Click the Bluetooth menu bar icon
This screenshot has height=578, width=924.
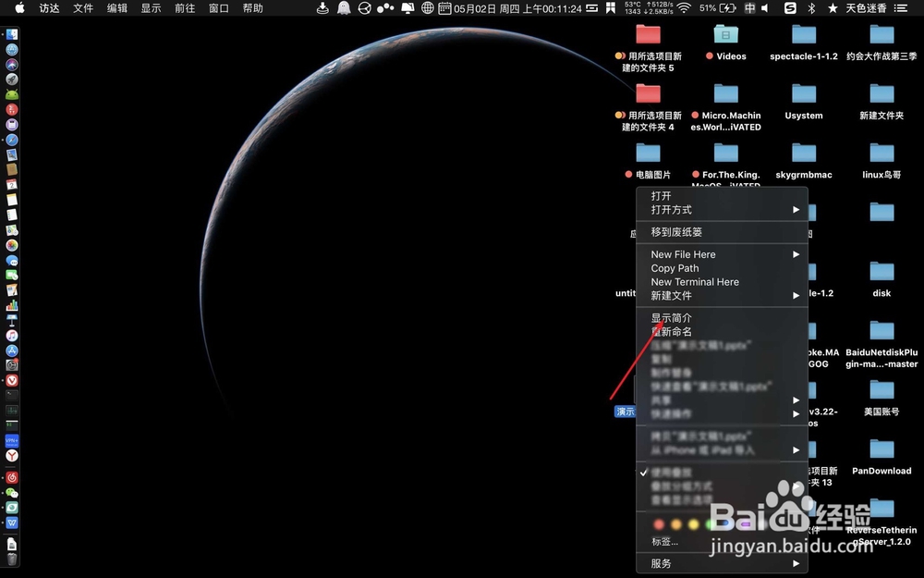[x=811, y=7]
